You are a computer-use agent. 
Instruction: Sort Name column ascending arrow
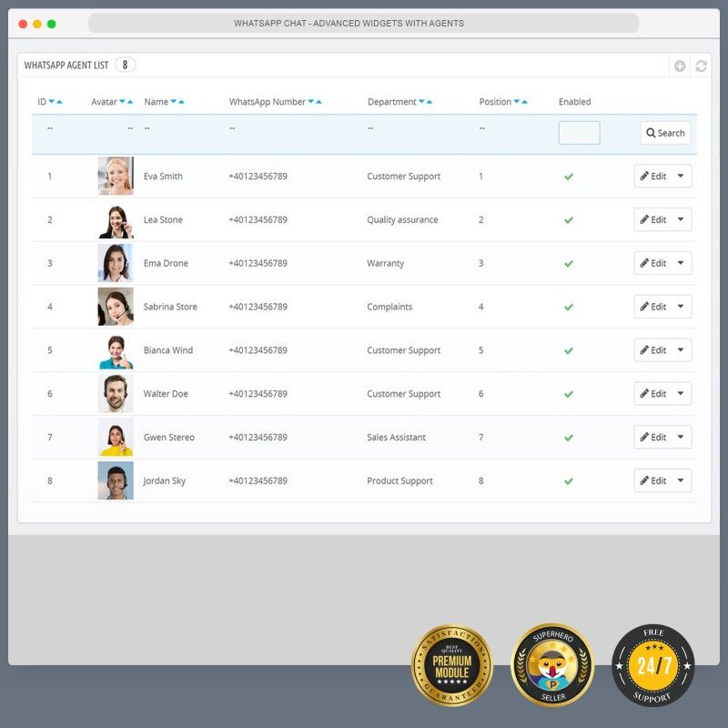[x=181, y=102]
